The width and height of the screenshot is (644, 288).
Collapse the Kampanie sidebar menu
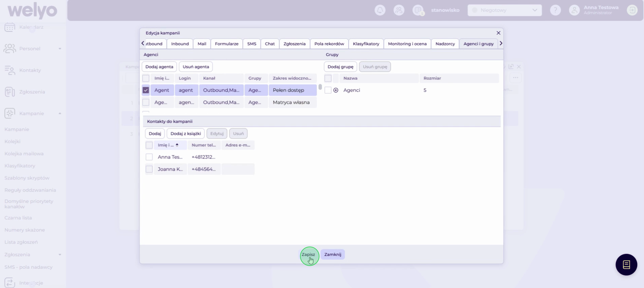coord(60,114)
